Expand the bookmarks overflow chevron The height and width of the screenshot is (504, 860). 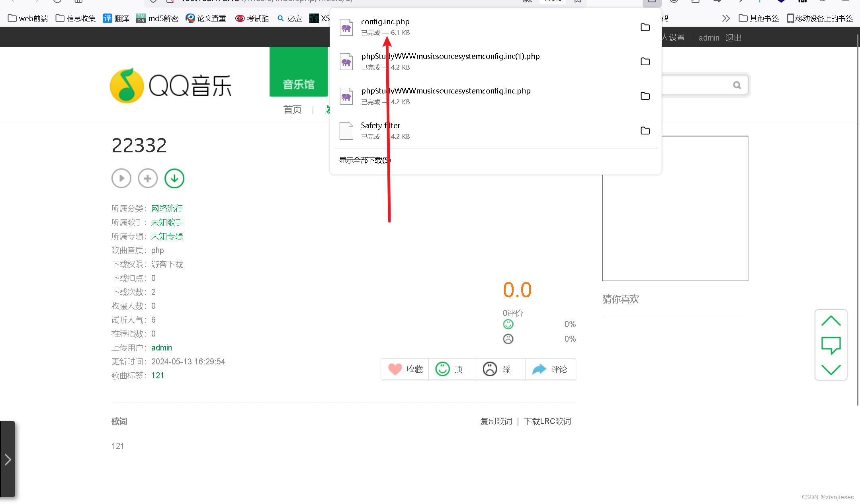[726, 18]
